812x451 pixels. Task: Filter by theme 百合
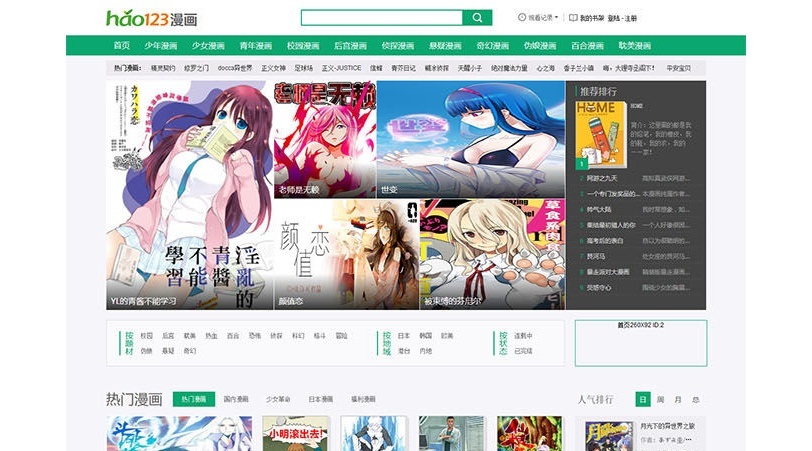coord(233,336)
